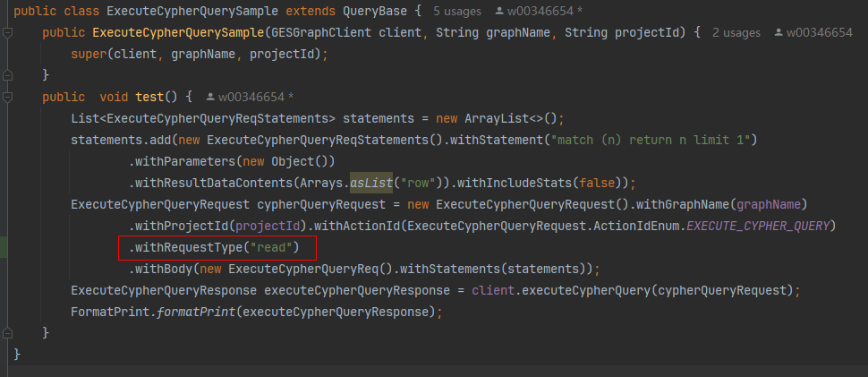
Task: Open the '5 usages' hint on class line
Action: tap(457, 11)
